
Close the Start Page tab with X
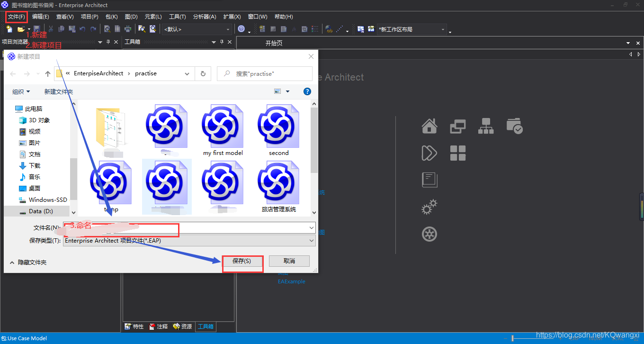tap(638, 43)
